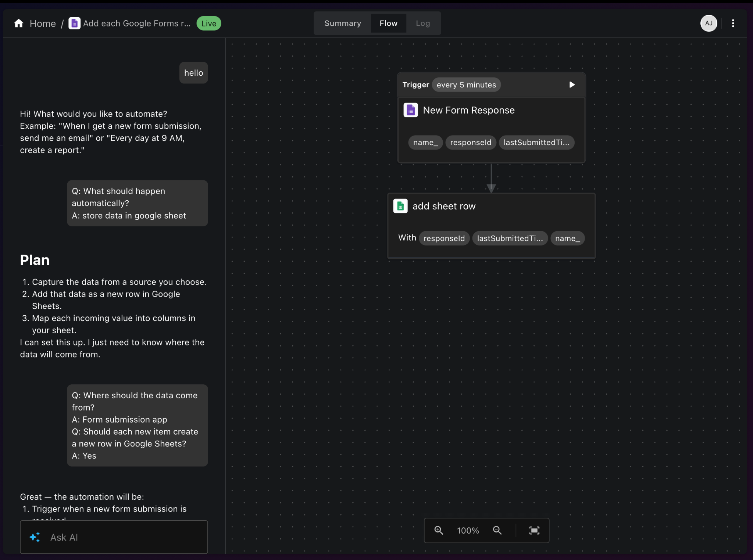Click the Plan heading in chat
Image resolution: width=753 pixels, height=560 pixels.
(x=35, y=260)
